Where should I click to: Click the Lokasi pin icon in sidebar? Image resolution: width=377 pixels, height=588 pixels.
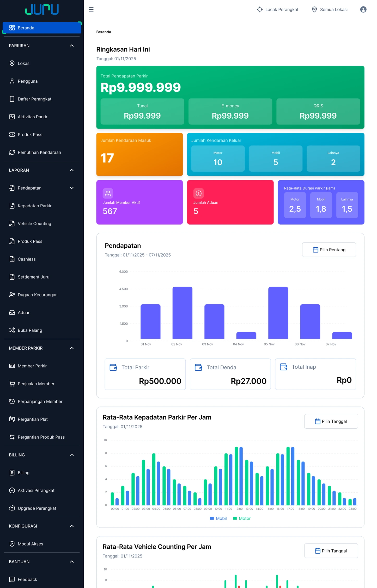tap(12, 63)
